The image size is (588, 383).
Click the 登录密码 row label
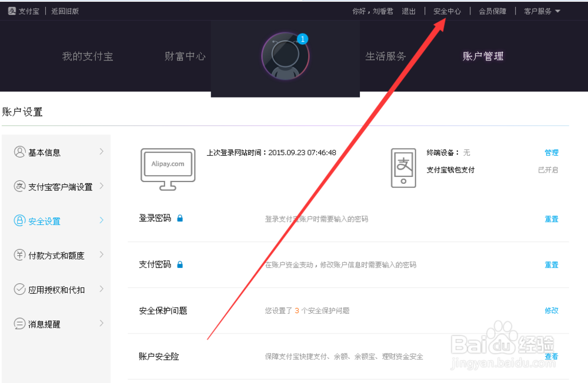(x=155, y=218)
